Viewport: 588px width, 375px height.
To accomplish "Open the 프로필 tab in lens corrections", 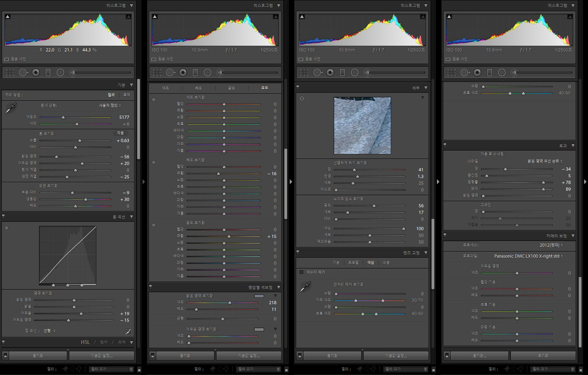I will pyautogui.click(x=353, y=262).
